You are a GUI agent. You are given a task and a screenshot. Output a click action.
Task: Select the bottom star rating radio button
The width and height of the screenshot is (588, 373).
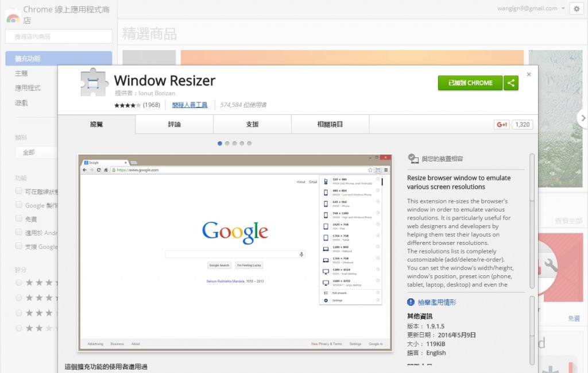click(x=19, y=328)
